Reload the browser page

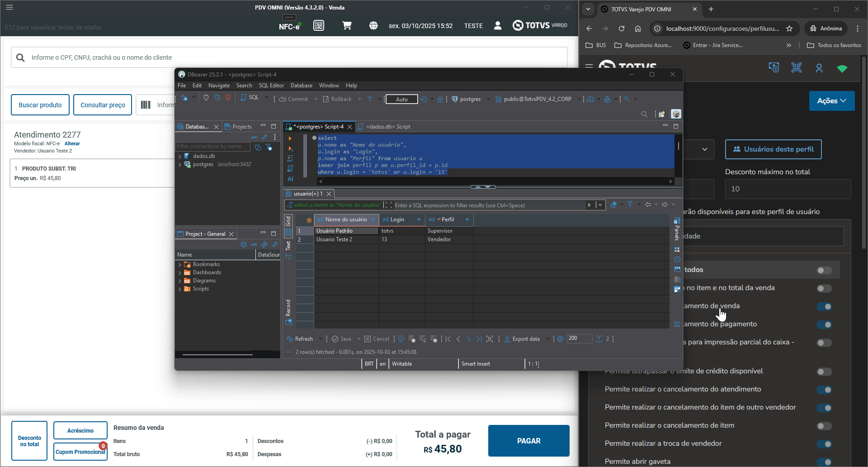(x=622, y=29)
